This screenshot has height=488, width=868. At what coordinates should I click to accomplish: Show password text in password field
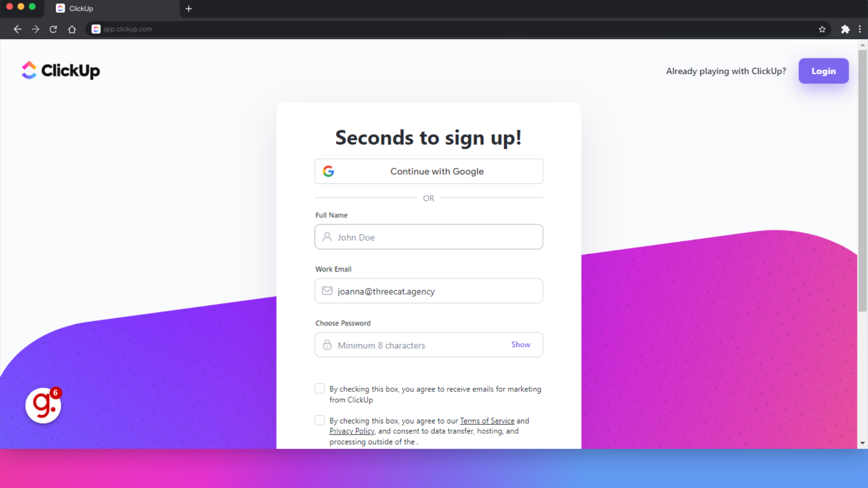(x=520, y=344)
